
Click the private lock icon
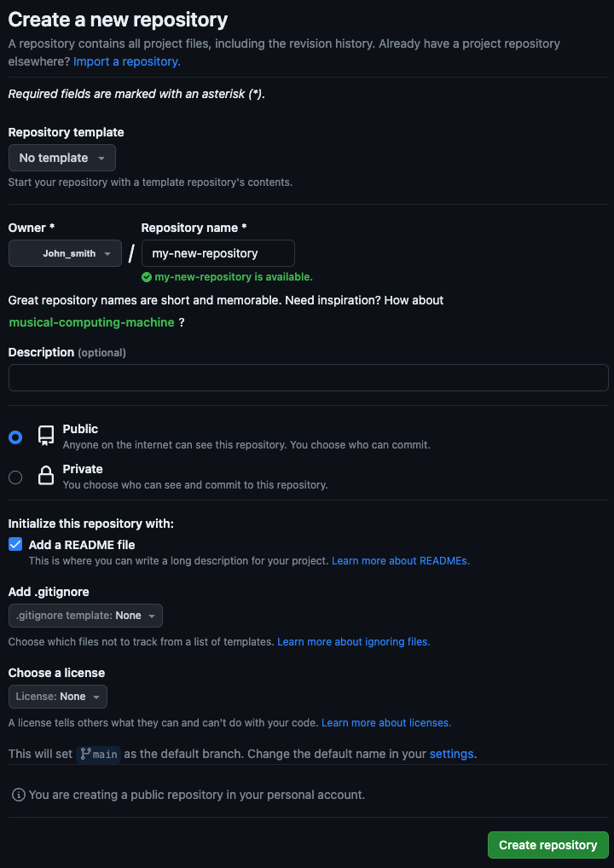point(45,476)
